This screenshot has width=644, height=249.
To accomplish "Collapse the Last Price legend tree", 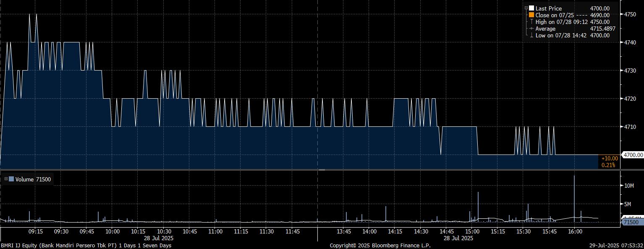I will (526, 8).
